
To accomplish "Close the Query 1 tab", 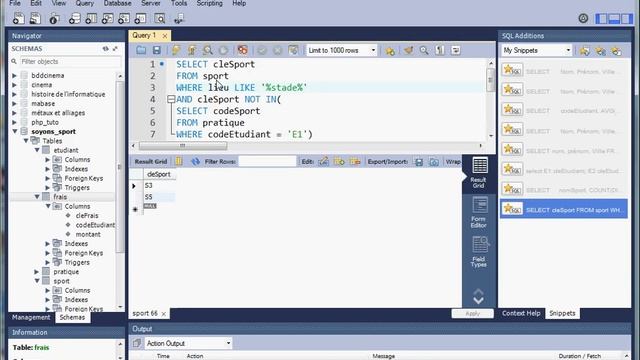I will (x=165, y=36).
